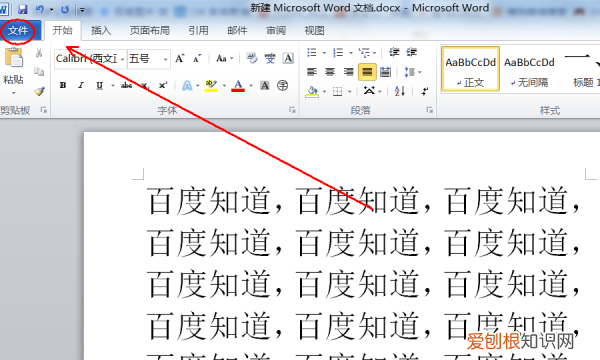Click the 粘贴 paste clipboard icon
Viewport: 600px width, 360px height.
pyautogui.click(x=14, y=58)
